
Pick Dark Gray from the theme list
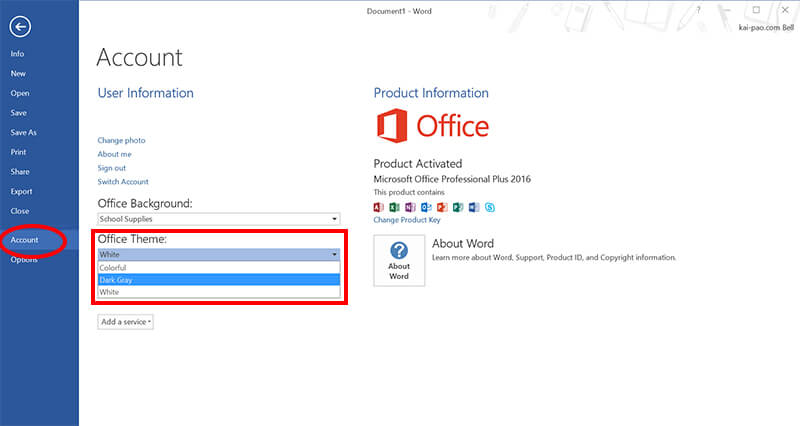(x=218, y=280)
